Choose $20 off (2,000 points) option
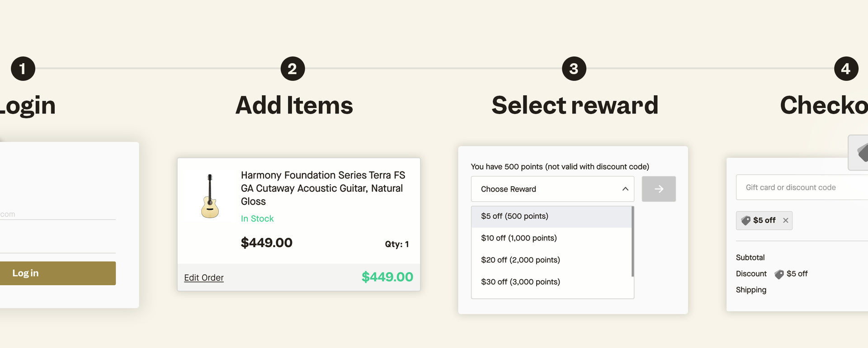The image size is (868, 348). pyautogui.click(x=520, y=260)
